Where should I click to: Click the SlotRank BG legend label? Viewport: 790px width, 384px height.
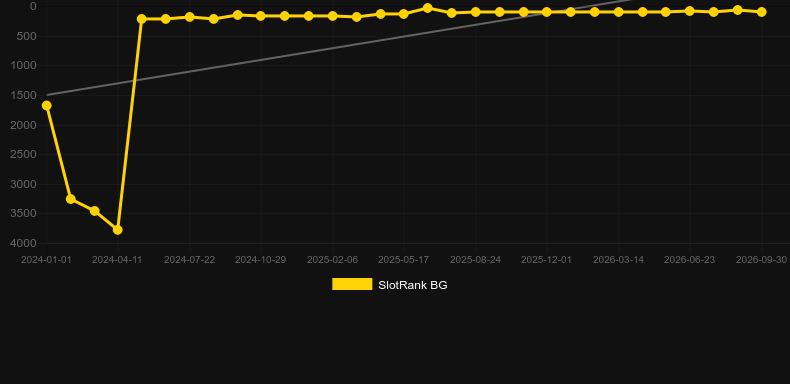click(413, 285)
